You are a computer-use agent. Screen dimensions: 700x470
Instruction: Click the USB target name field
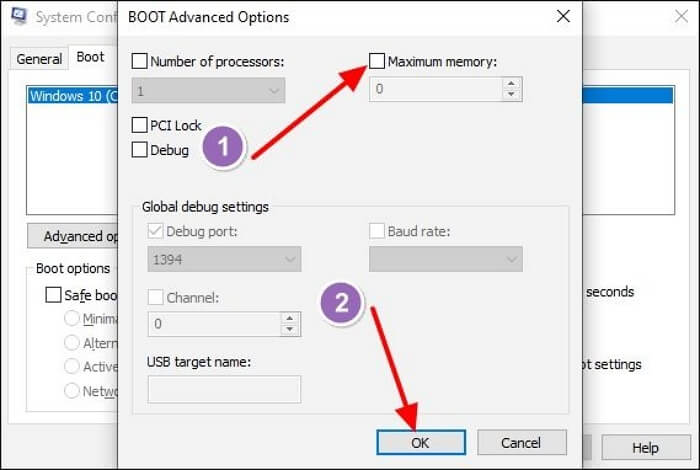click(x=224, y=389)
